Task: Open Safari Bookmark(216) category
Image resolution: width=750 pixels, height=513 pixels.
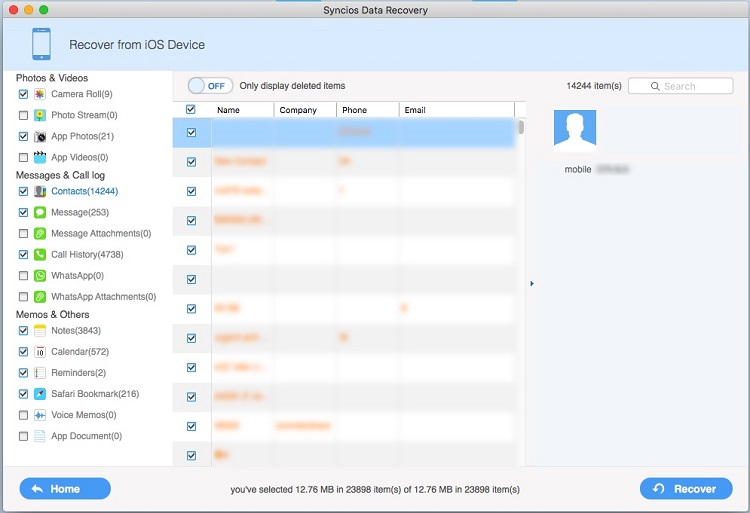Action: [95, 394]
